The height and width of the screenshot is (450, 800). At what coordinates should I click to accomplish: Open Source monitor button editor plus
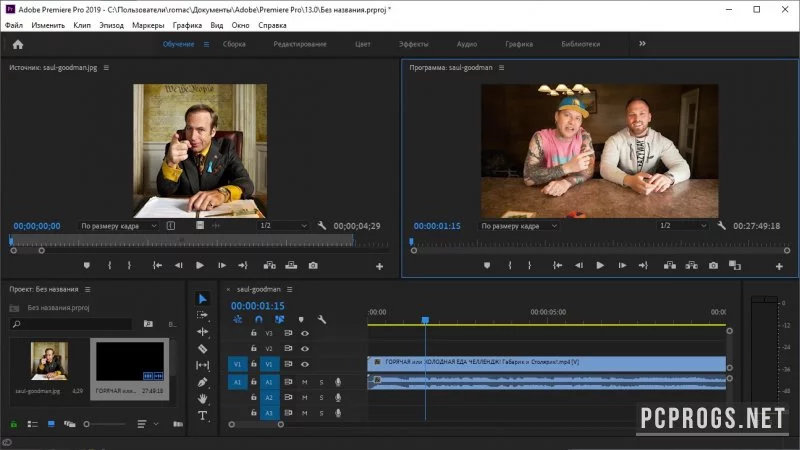tap(380, 266)
